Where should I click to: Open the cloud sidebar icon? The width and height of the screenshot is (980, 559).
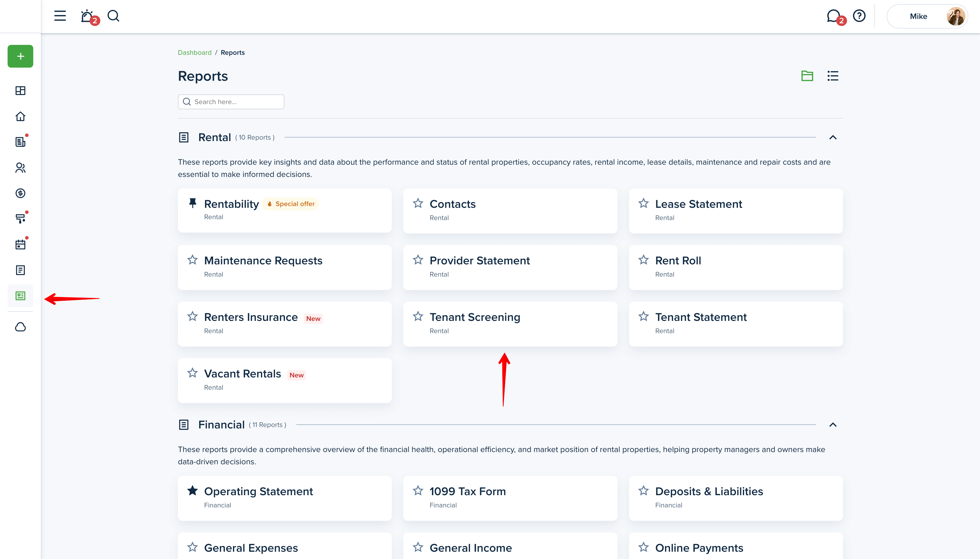[x=20, y=327]
